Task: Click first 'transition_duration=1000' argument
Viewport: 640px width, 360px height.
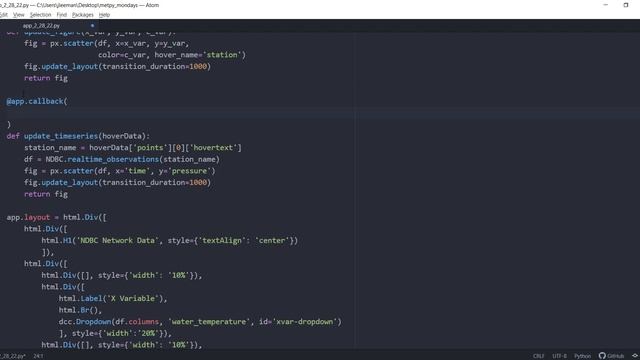Action: tap(155, 67)
